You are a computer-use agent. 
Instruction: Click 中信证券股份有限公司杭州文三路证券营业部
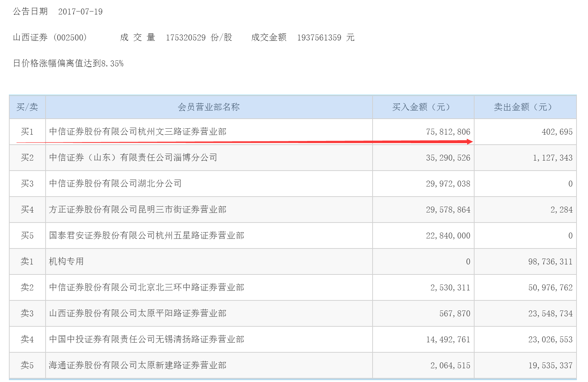[x=138, y=132]
